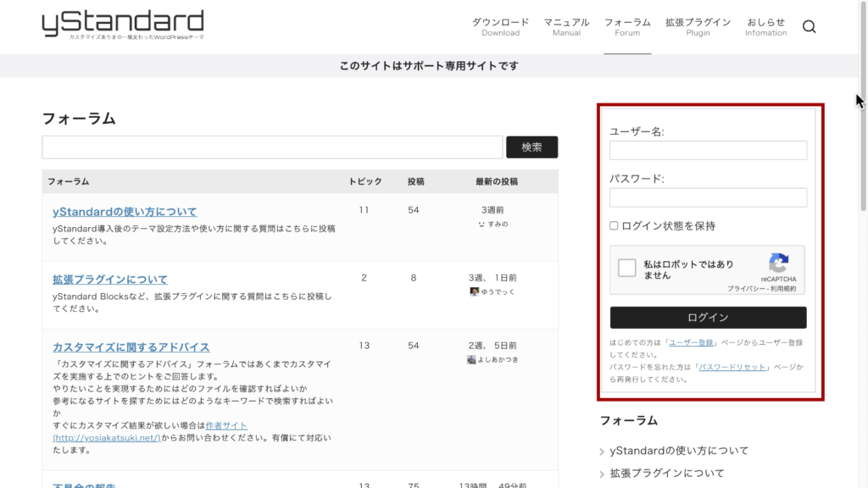Open the マニュアル Manual menu
Viewport: 868px width, 488px height.
coord(566,26)
